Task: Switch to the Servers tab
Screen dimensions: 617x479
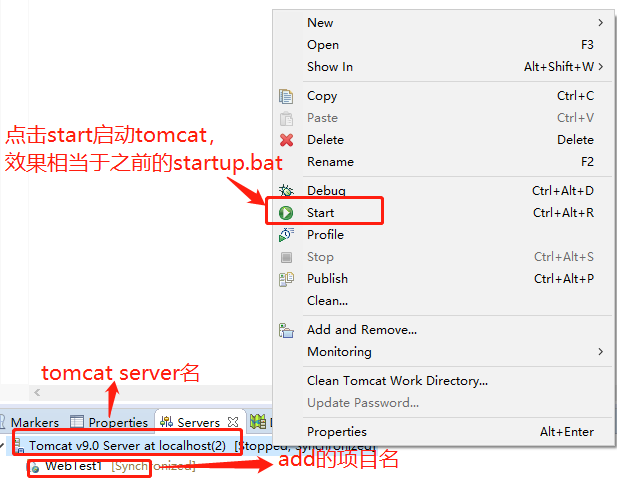Action: (x=200, y=422)
